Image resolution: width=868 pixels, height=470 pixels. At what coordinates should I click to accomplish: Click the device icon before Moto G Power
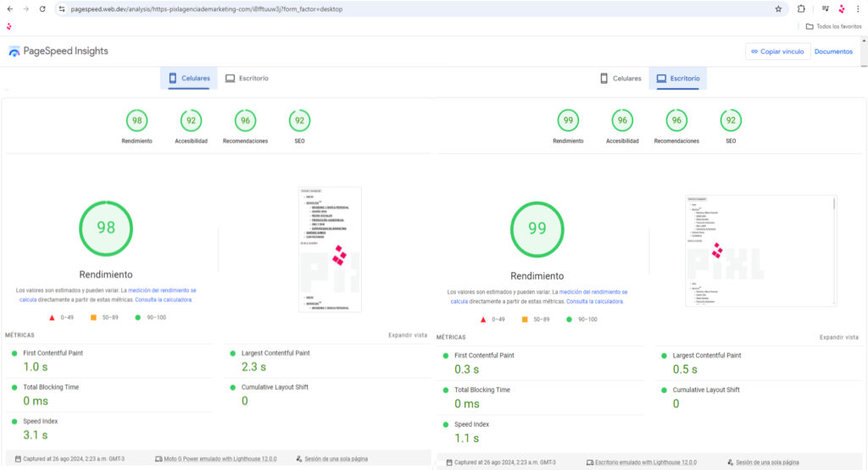pos(159,459)
